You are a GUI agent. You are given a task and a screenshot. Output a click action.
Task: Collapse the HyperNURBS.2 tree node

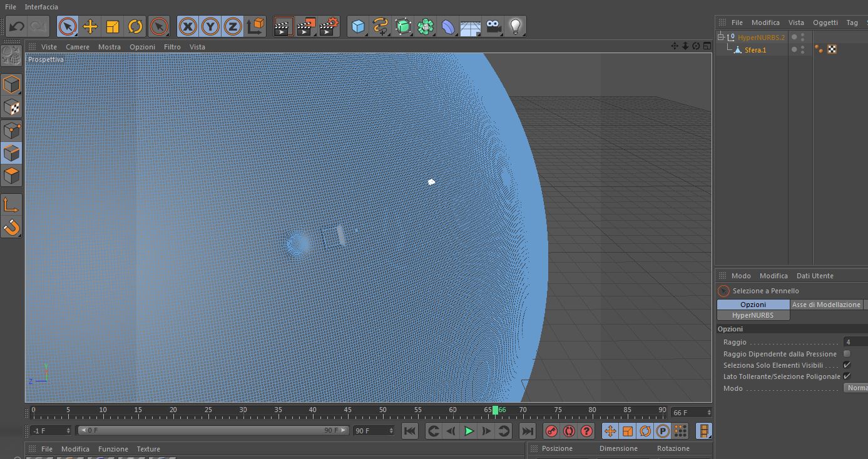click(x=721, y=37)
